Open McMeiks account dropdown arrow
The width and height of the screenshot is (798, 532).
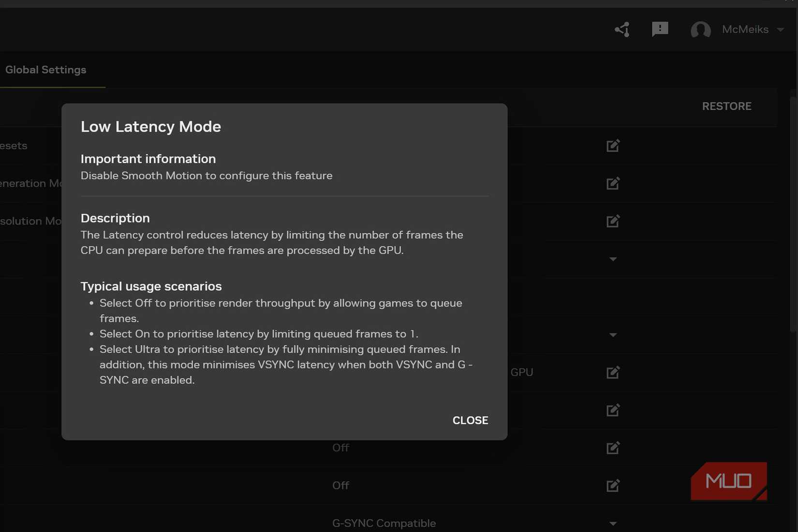[781, 30]
